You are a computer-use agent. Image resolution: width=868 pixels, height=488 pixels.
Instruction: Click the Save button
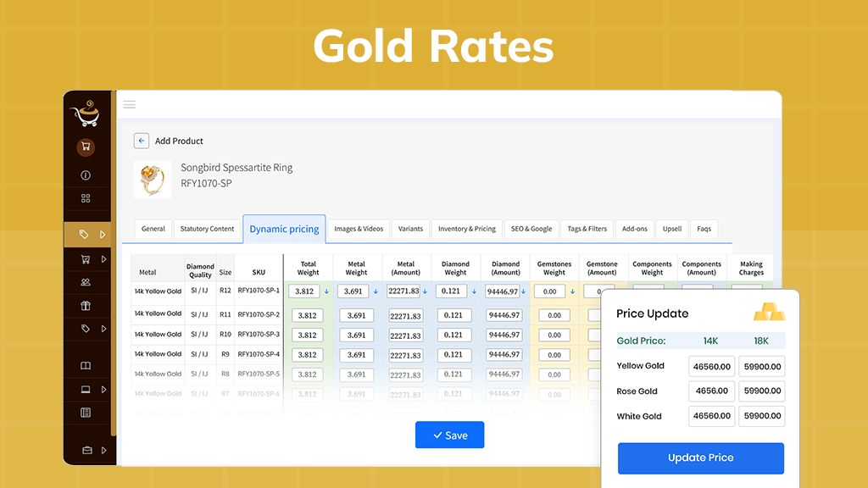[449, 435]
